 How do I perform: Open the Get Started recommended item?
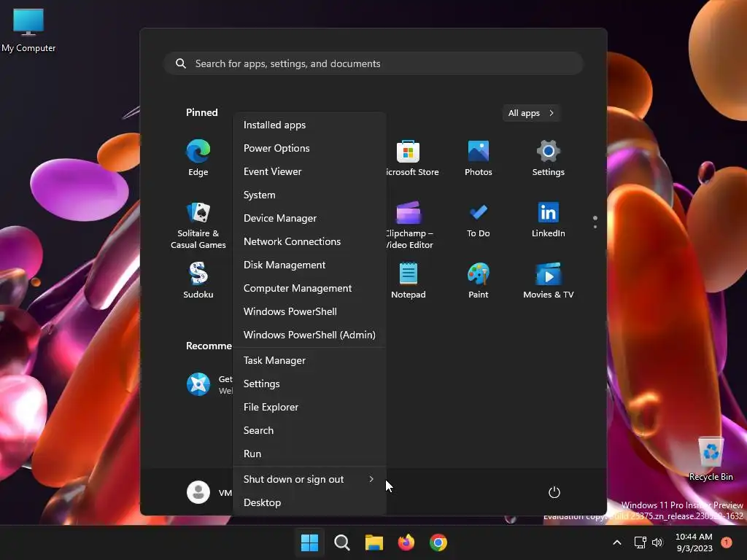(209, 384)
